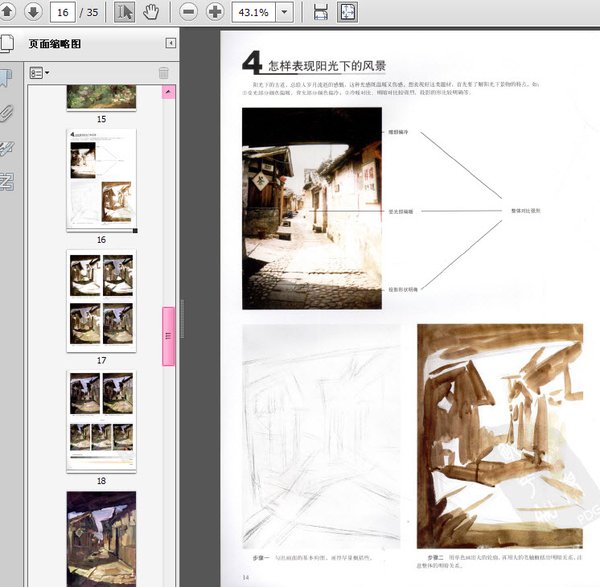Select the page 17 thumbnail
This screenshot has height=587, width=600.
[x=101, y=300]
